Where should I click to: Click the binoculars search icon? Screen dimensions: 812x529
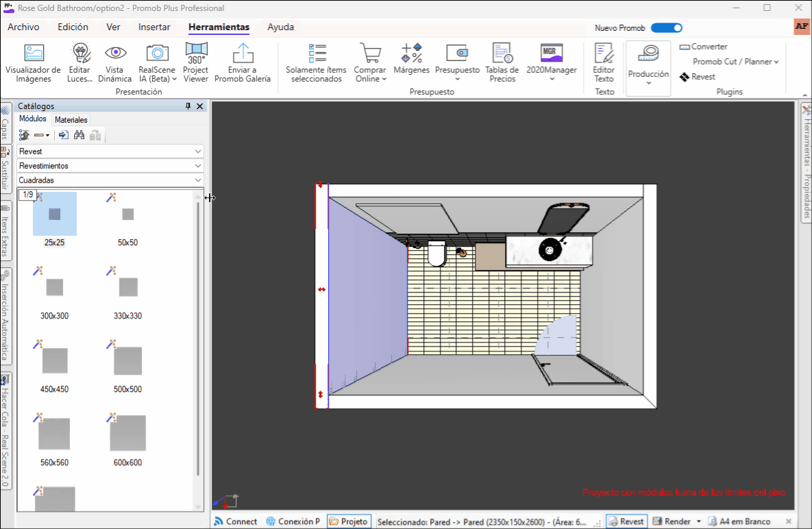tap(79, 135)
